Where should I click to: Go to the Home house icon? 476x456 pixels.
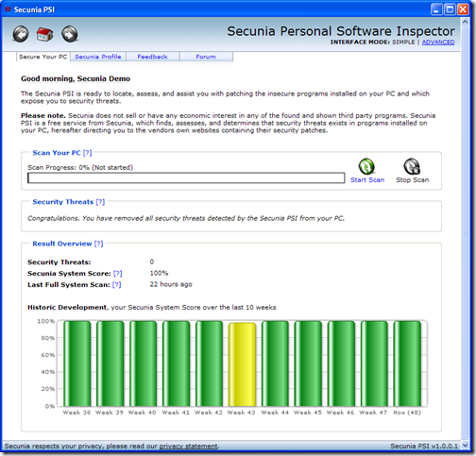point(45,34)
